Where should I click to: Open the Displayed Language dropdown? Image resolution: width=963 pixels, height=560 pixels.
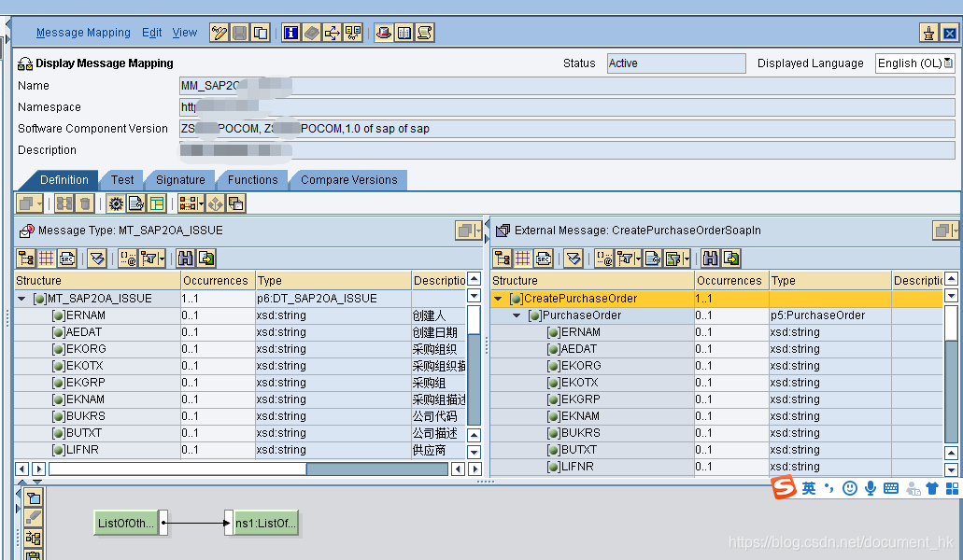pos(948,63)
